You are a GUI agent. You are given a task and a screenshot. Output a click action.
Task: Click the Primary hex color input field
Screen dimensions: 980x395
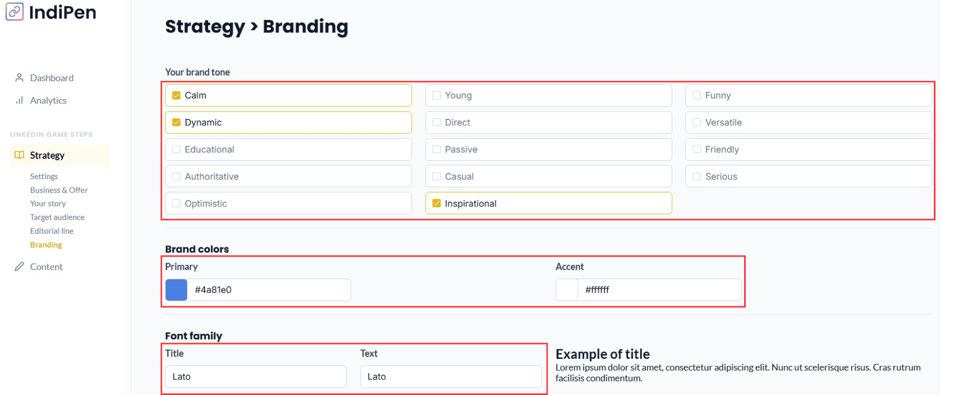(x=269, y=290)
